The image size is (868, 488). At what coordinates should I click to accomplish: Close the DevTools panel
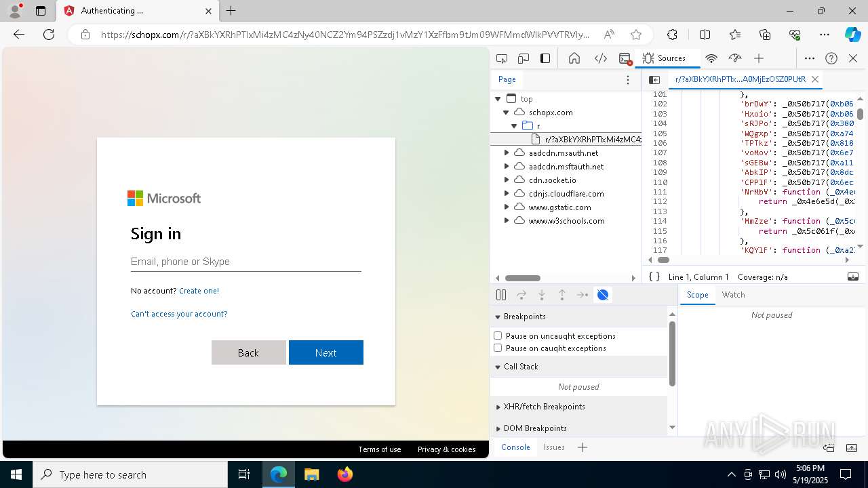[x=853, y=58]
